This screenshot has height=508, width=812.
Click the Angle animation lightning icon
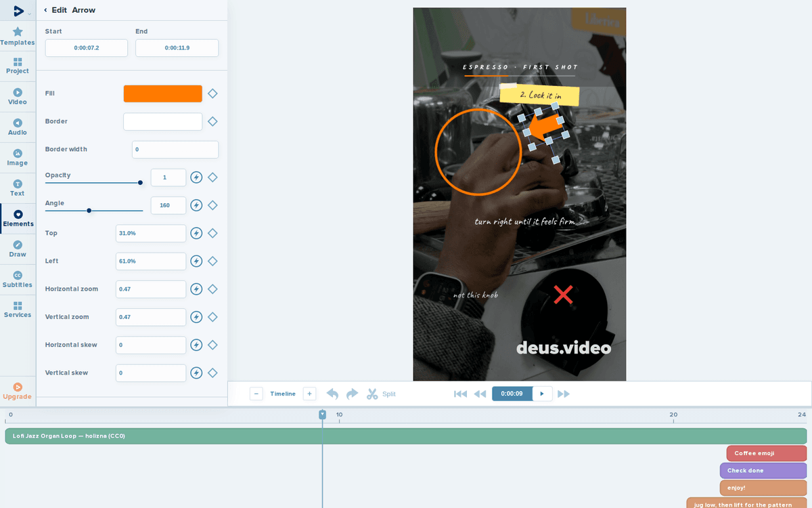point(196,205)
